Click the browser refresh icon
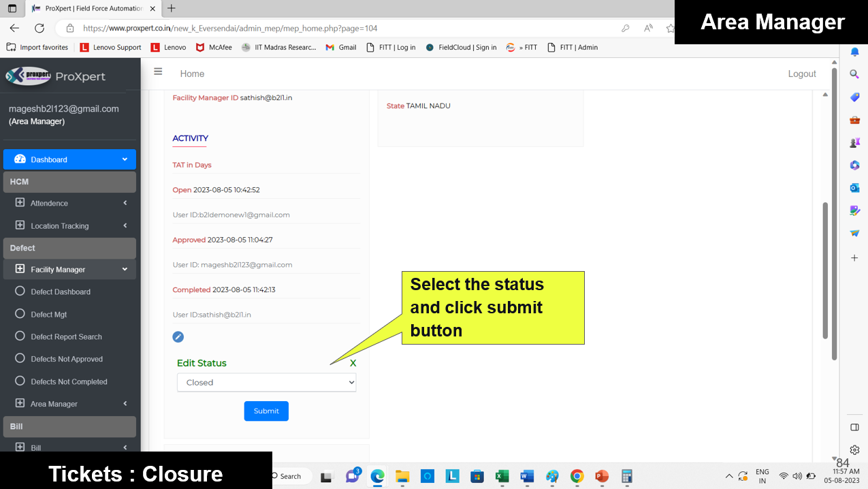868x489 pixels. (x=39, y=29)
